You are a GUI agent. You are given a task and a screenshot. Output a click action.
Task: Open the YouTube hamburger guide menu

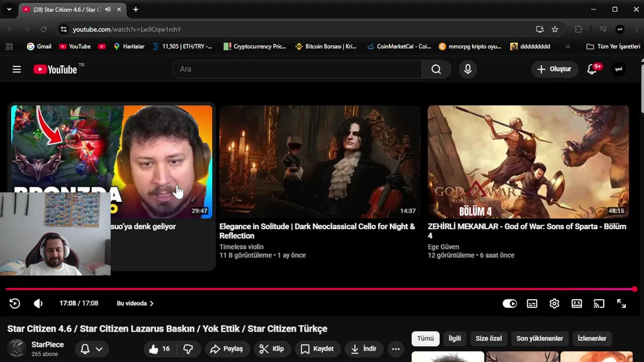(17, 69)
